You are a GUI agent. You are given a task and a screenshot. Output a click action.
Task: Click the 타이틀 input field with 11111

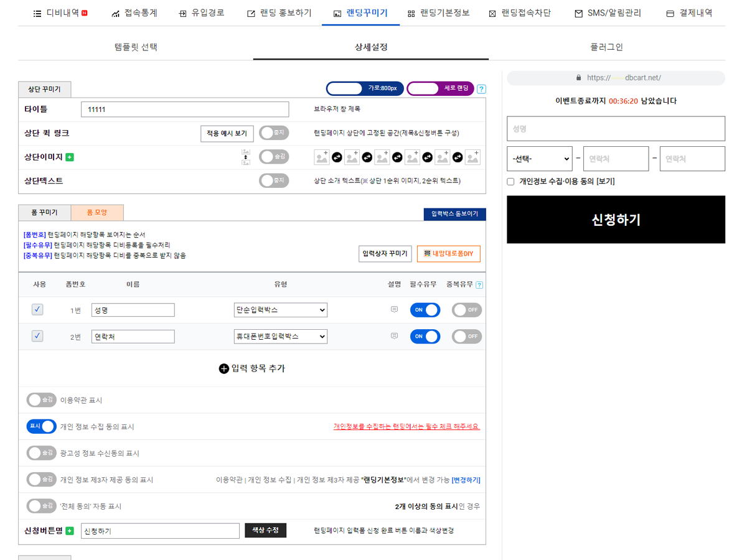click(185, 110)
